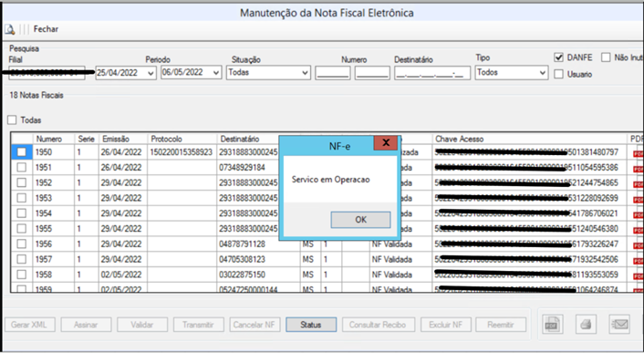Click OK in the NF-e dialog
The image size is (644, 353).
pos(360,220)
